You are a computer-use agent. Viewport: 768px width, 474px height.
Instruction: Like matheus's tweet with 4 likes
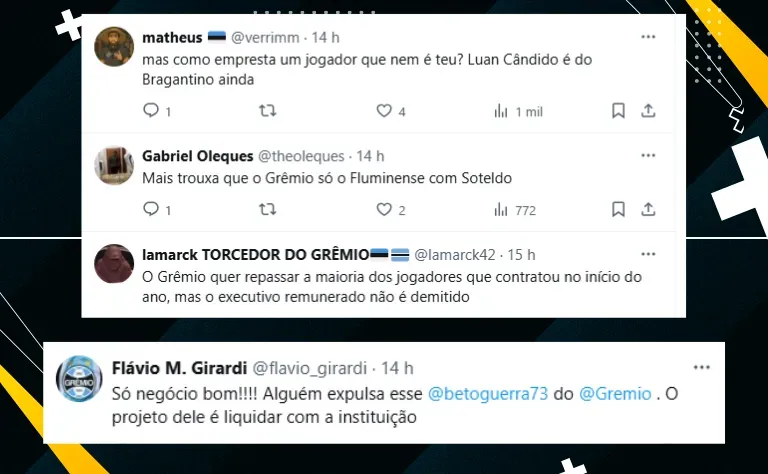384,111
